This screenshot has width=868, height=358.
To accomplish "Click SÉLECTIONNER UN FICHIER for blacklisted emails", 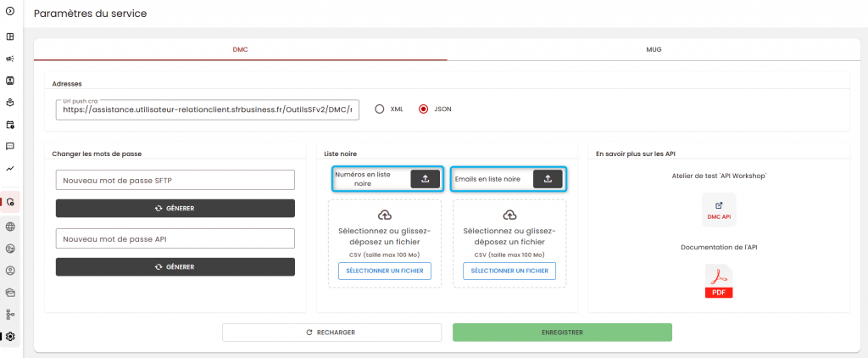I will (509, 271).
